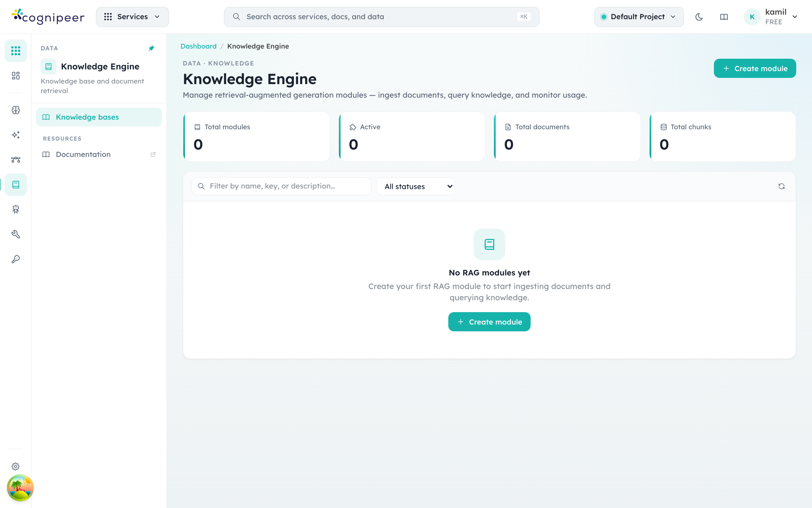Open Documentation in the Resources menu
This screenshot has width=812, height=508.
[x=99, y=154]
